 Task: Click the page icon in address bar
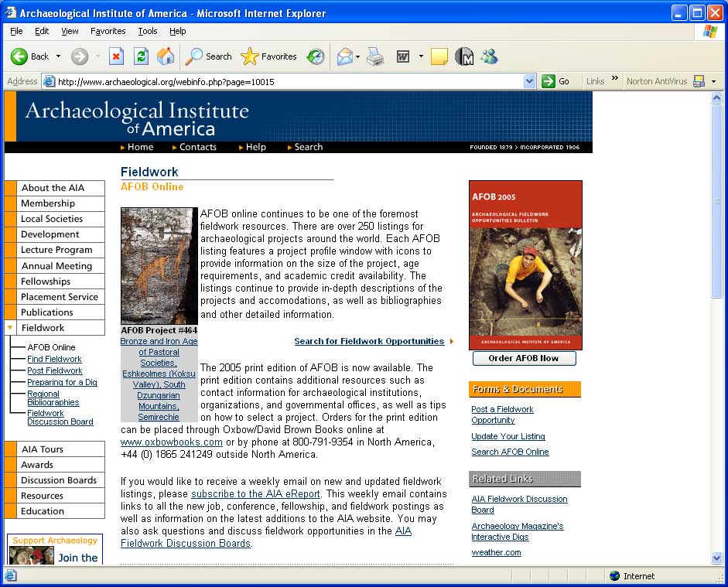49,82
